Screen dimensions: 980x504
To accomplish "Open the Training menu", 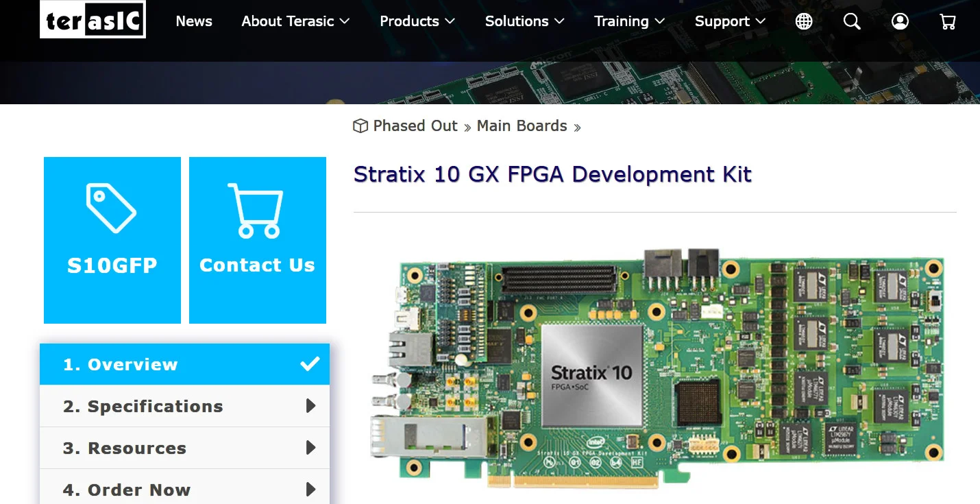I will point(630,21).
